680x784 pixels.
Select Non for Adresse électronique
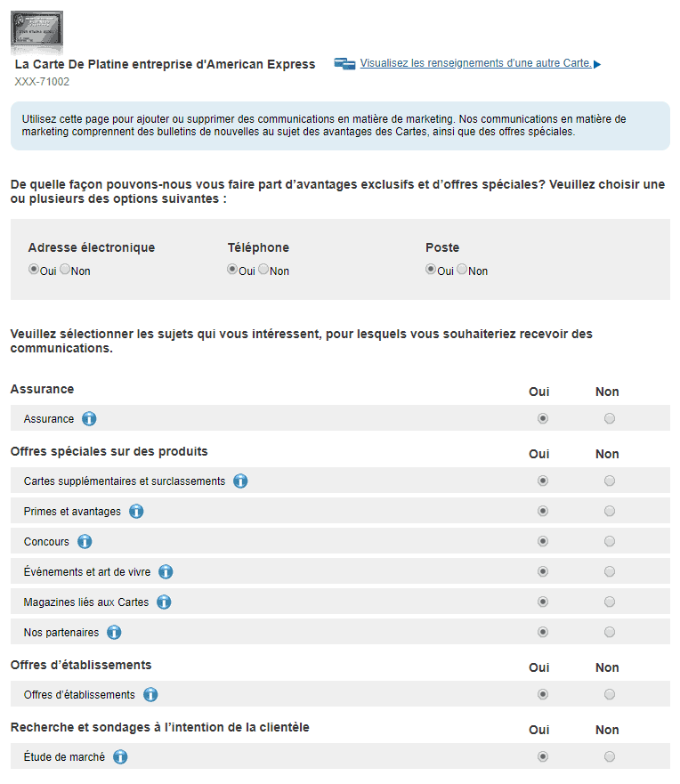coord(64,268)
